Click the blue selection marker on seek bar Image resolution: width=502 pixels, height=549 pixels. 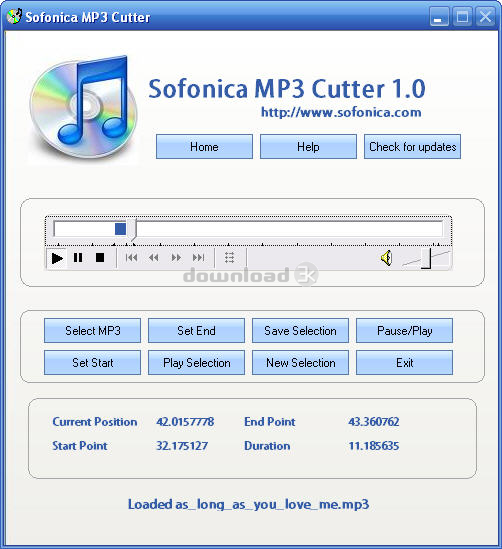coord(120,229)
